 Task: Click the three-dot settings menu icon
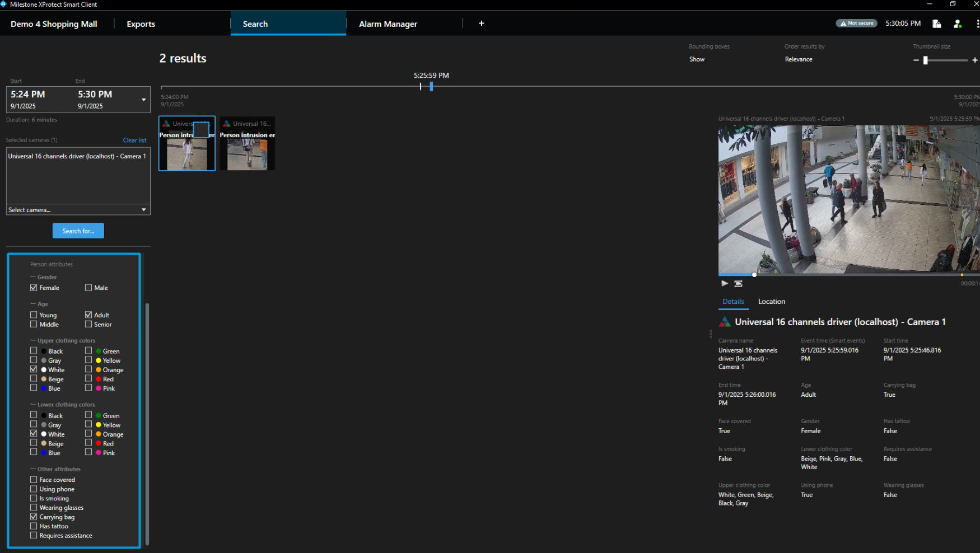(977, 24)
